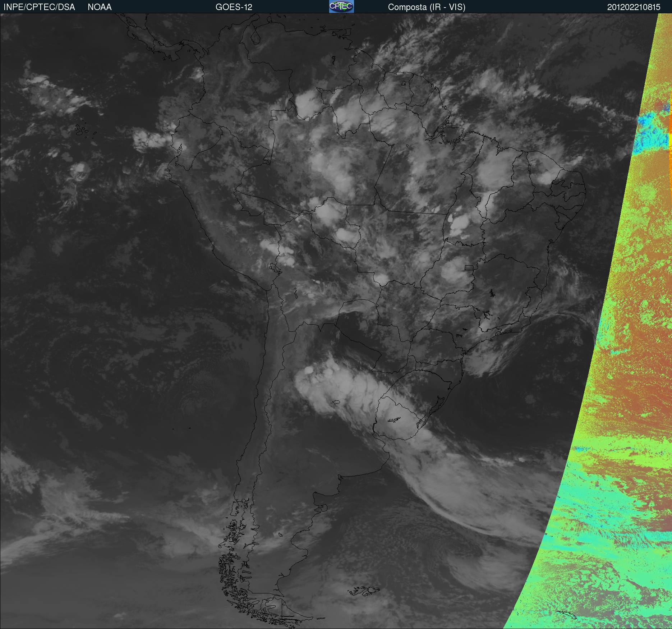Click the NOAA label in the header

click(100, 7)
